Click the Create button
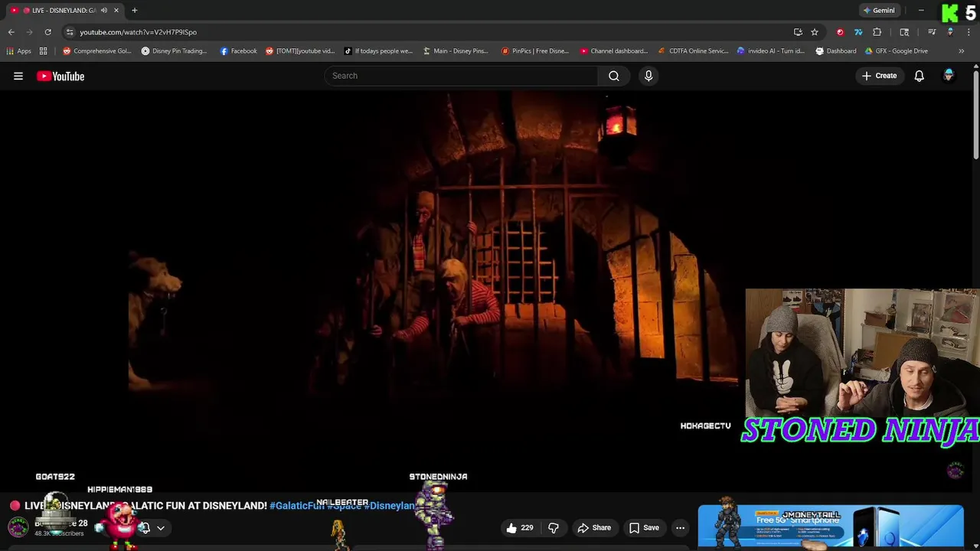Viewport: 980px width, 551px height. coord(880,76)
